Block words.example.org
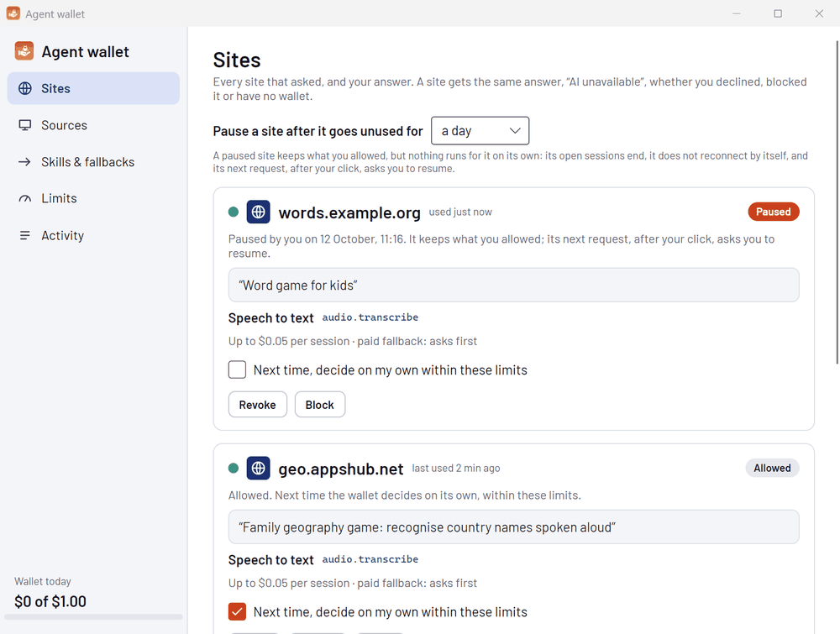Viewport: 840px width, 634px height. 320,405
